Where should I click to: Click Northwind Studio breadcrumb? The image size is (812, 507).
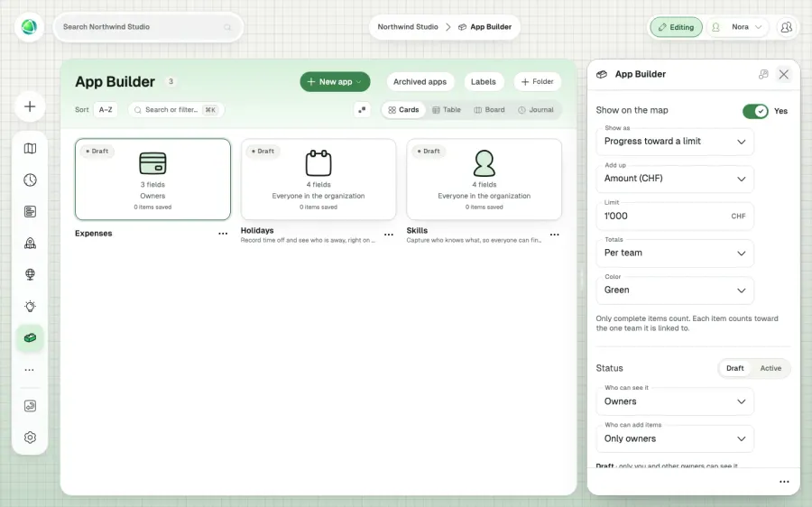point(408,27)
